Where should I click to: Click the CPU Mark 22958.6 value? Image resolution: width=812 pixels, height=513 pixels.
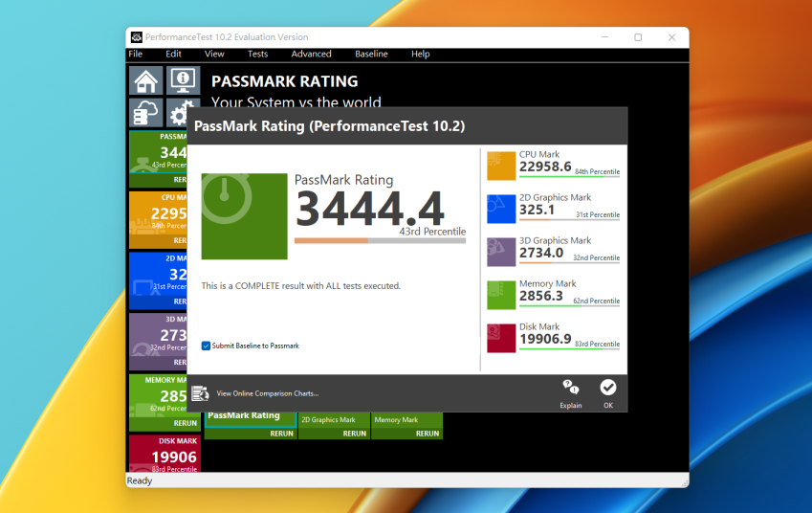[x=545, y=167]
